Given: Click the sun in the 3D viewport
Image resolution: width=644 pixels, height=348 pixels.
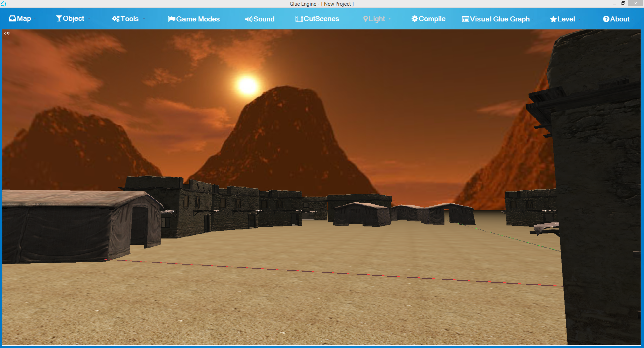Looking at the screenshot, I should (248, 85).
